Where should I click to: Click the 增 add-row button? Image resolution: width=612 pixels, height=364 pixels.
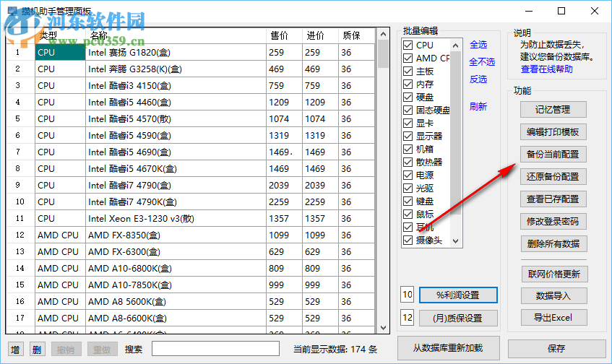[16, 350]
